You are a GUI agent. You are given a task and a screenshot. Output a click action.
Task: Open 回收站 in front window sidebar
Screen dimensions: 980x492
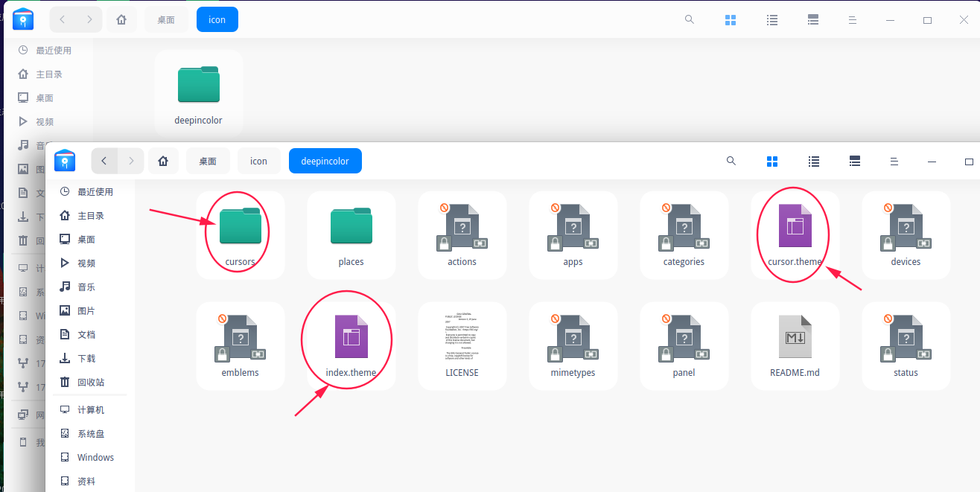[x=91, y=382]
